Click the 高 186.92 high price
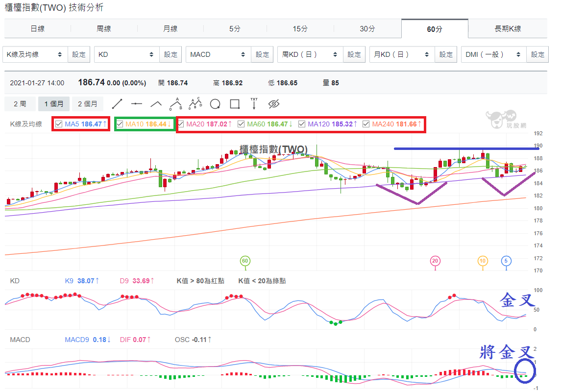561x392 pixels. [x=228, y=83]
